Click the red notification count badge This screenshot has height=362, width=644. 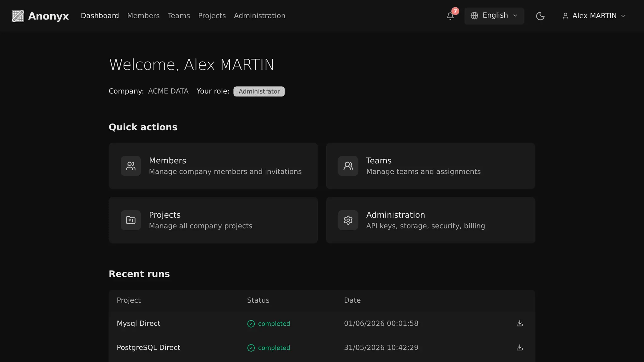455,11
